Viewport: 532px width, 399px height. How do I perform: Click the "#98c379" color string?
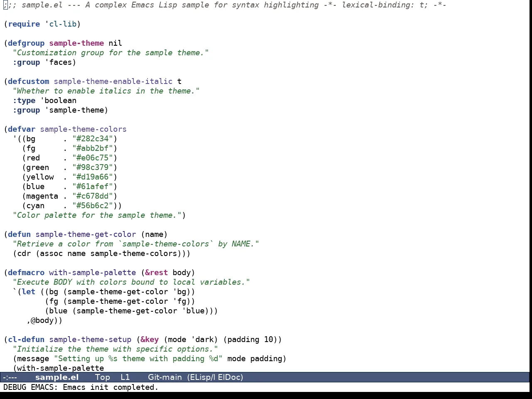point(93,167)
